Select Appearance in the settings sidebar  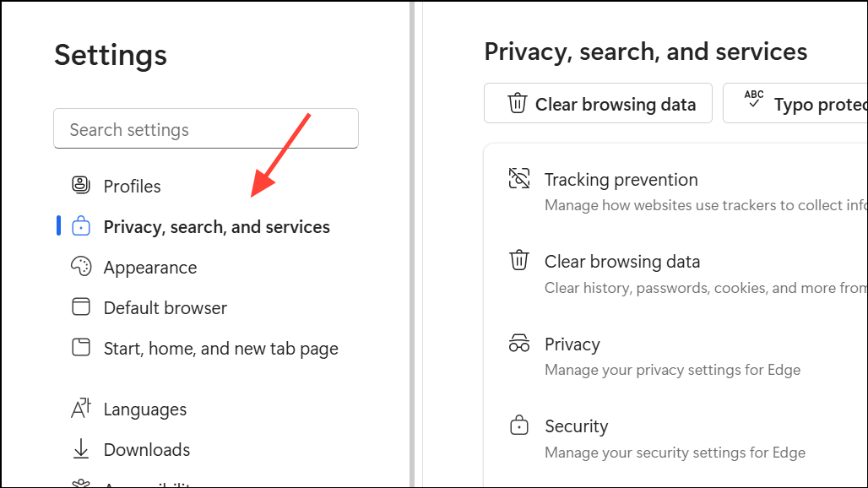click(x=149, y=267)
